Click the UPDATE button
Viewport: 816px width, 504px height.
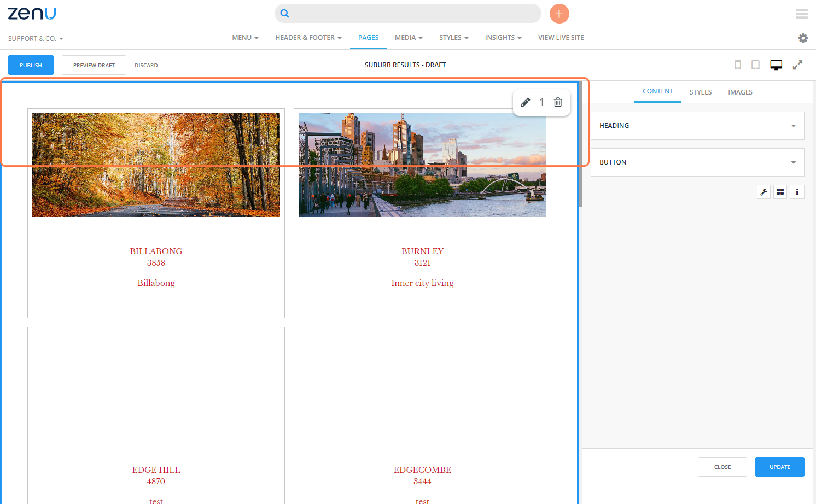pyautogui.click(x=780, y=467)
